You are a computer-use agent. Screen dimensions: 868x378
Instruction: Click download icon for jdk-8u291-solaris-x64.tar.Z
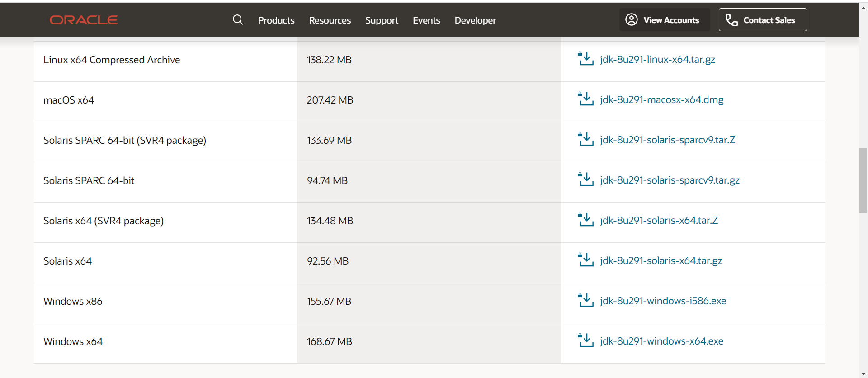[x=586, y=220]
